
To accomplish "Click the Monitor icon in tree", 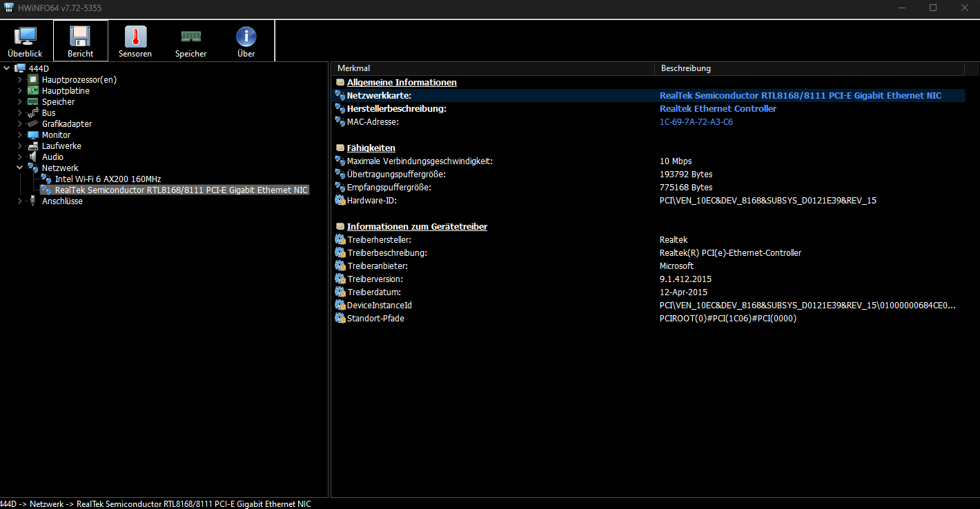I will pos(32,134).
